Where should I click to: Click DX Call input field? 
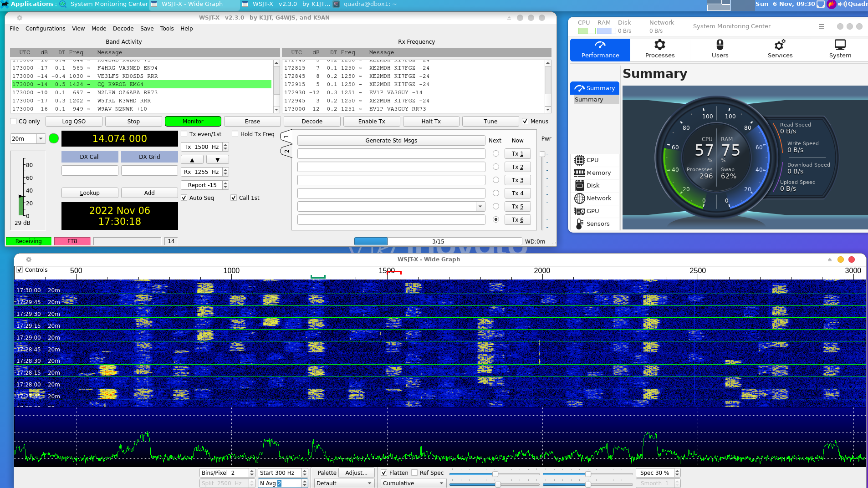(90, 171)
